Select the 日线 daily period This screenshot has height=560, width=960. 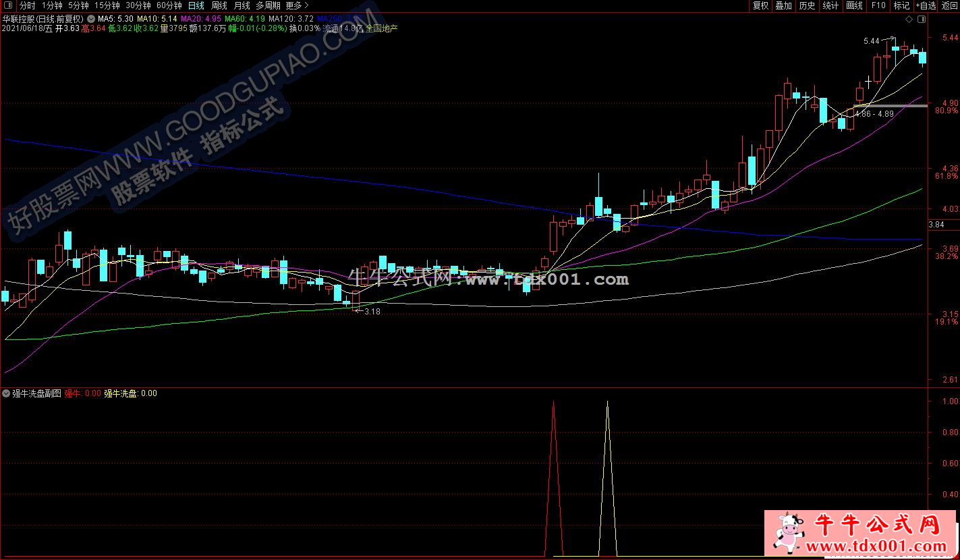(196, 5)
